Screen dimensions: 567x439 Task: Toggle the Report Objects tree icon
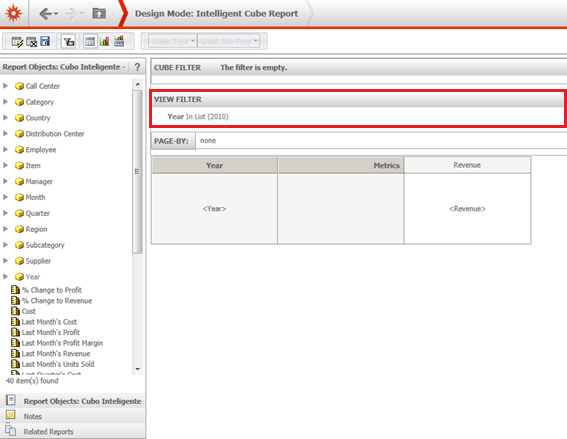tap(68, 42)
